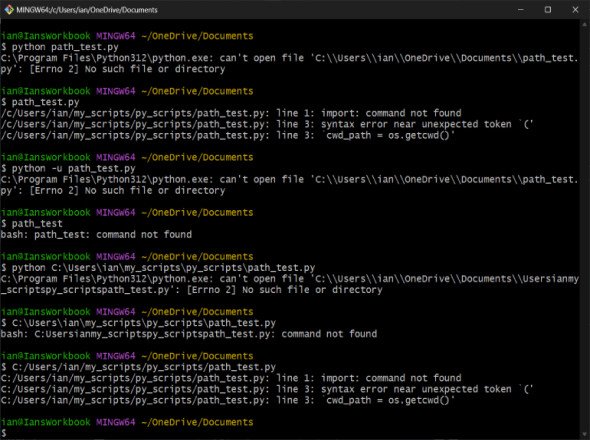Image resolution: width=590 pixels, height=440 pixels.
Task: Click the 'python -u path_test.py' command text
Action: [x=73, y=168]
